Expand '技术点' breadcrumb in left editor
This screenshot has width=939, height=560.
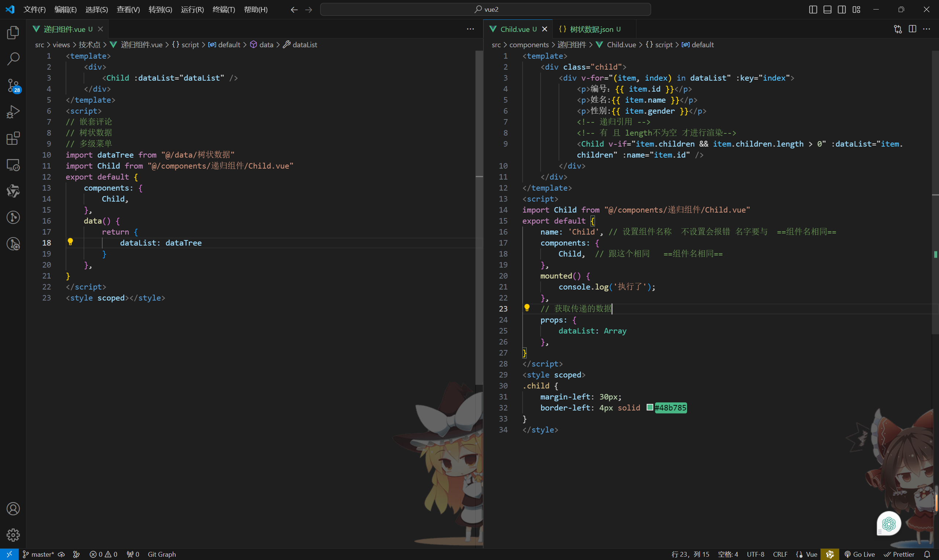(x=89, y=44)
